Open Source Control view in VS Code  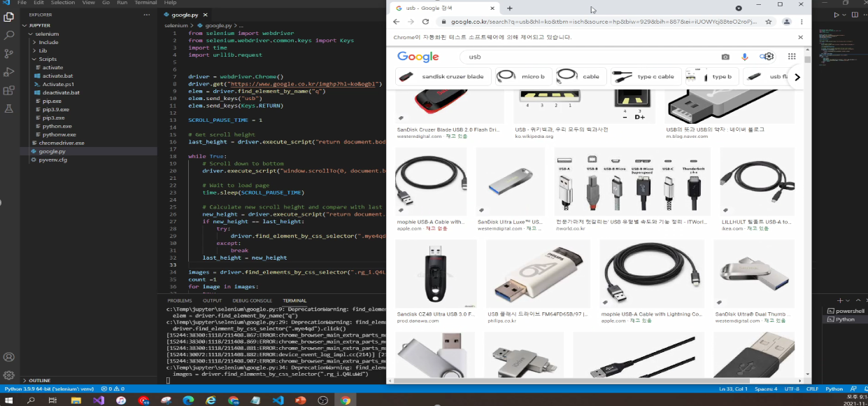click(x=9, y=53)
